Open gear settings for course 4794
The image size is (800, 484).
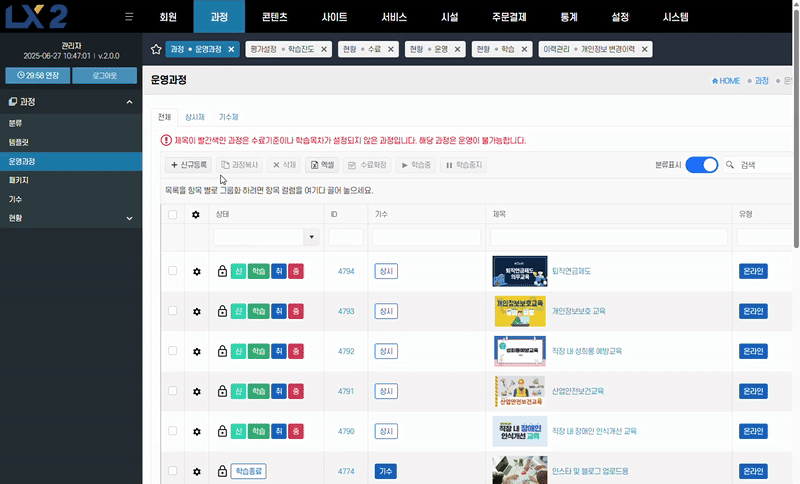tap(197, 271)
